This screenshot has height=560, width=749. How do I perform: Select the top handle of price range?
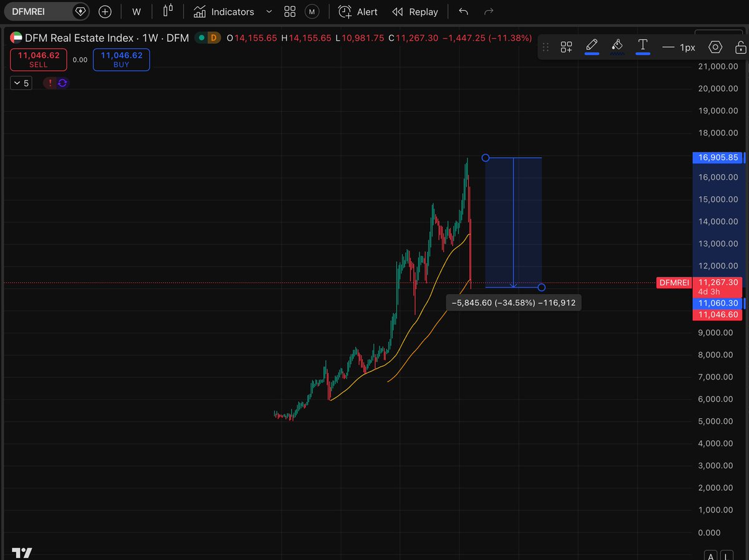(x=486, y=158)
